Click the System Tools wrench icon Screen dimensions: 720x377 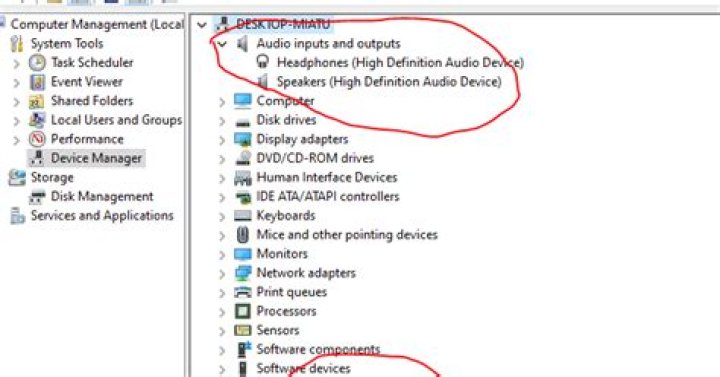click(17, 44)
